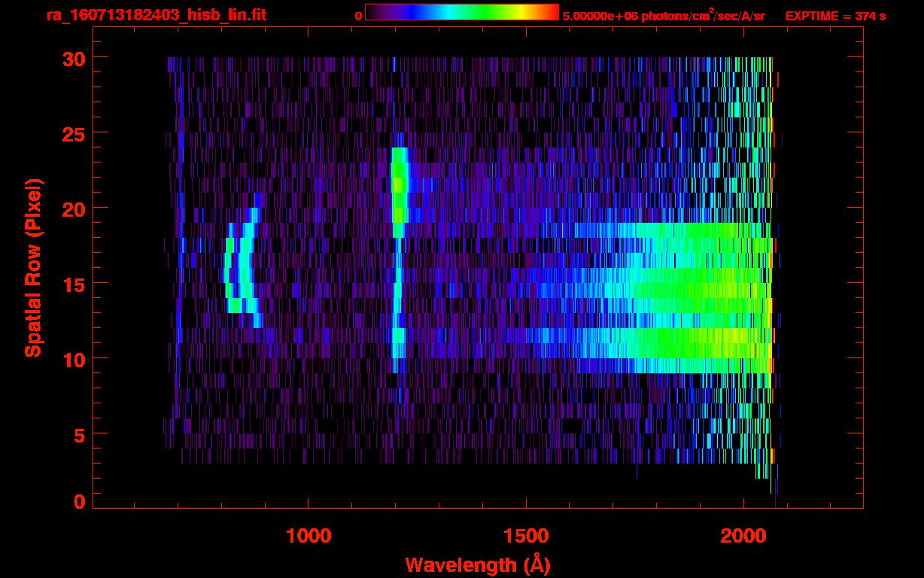
Task: Click the 5.00000e+06 photons colorbar maximum label
Action: [x=663, y=16]
